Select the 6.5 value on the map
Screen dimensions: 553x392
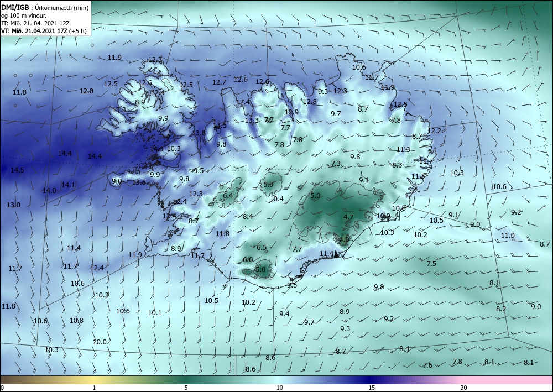pyautogui.click(x=262, y=248)
